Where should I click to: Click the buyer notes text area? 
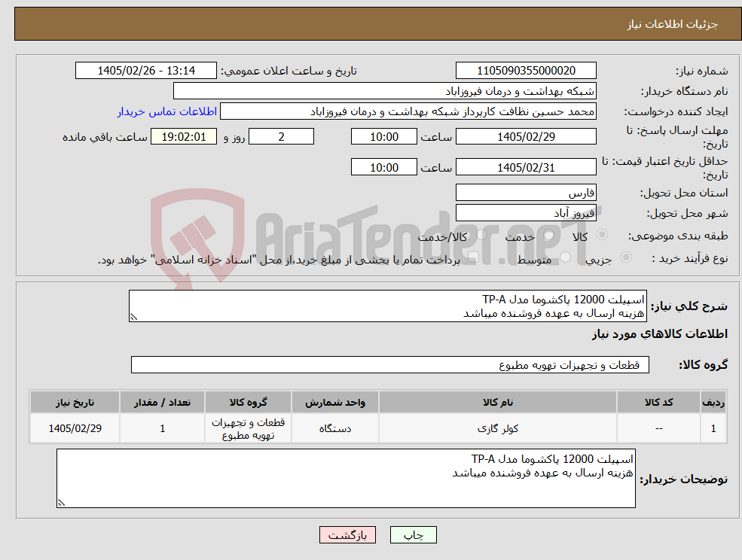point(346,478)
